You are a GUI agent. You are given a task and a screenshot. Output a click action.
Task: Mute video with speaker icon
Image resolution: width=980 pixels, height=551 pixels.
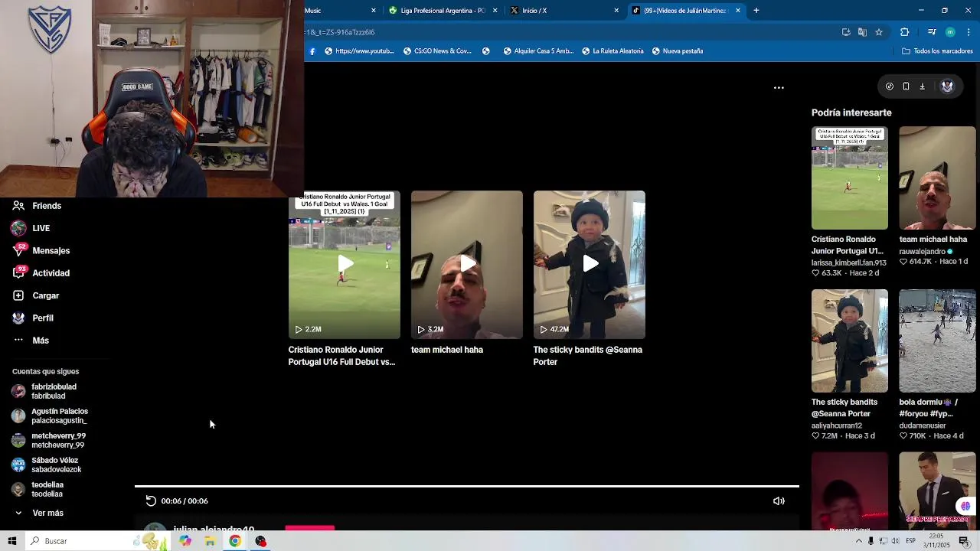coord(779,500)
